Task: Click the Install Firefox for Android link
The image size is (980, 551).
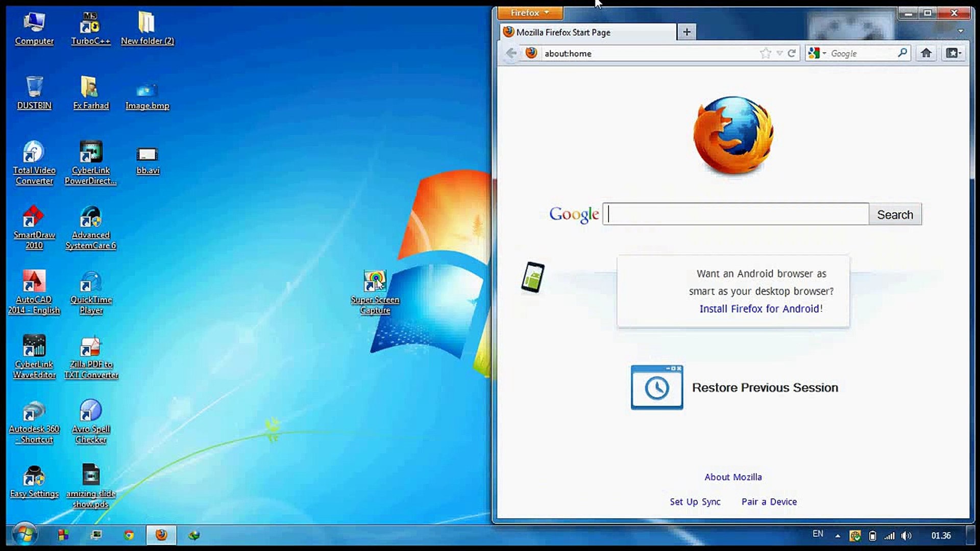Action: 760,309
